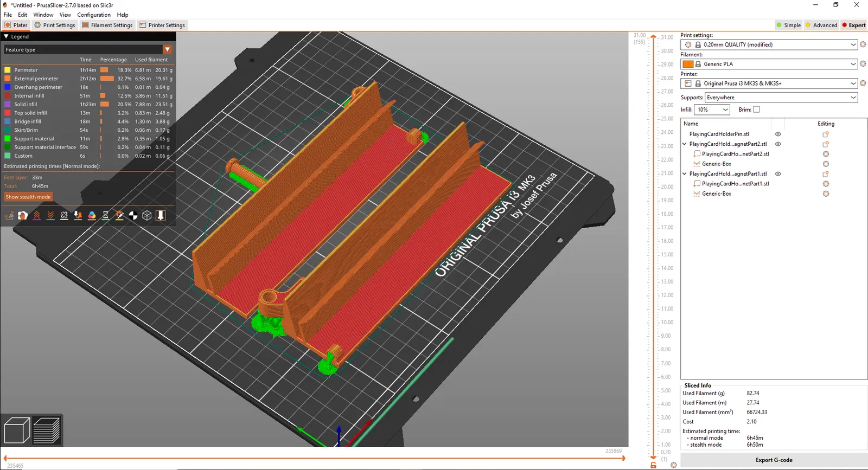Click Export G-code button
Screen dimensions: 868x470
coord(774,460)
